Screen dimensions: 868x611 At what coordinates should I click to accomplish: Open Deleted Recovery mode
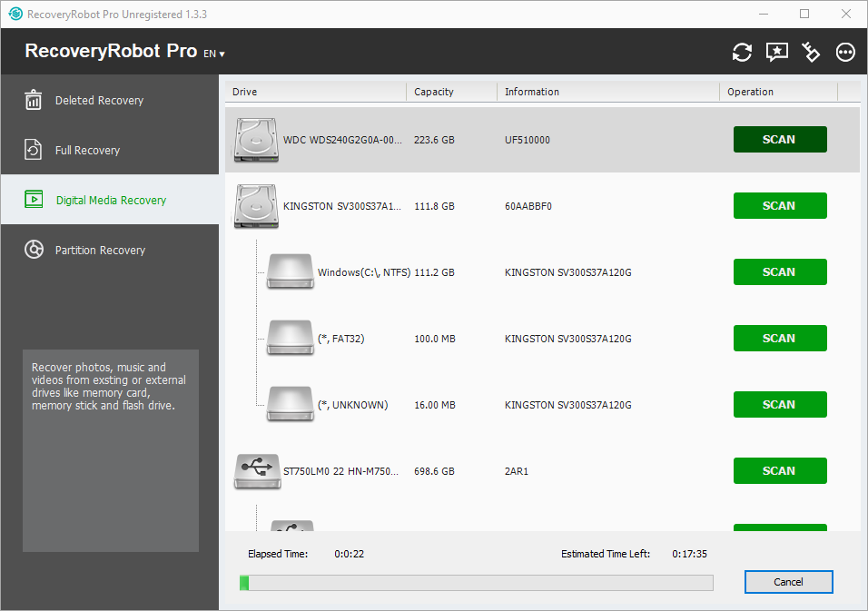pyautogui.click(x=110, y=100)
